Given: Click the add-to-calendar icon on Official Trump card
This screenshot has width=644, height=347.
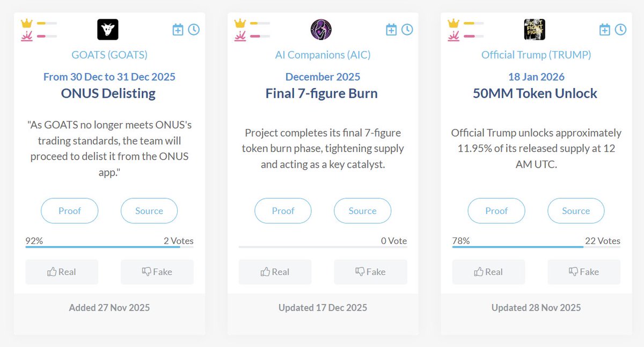Looking at the screenshot, I should [x=605, y=30].
